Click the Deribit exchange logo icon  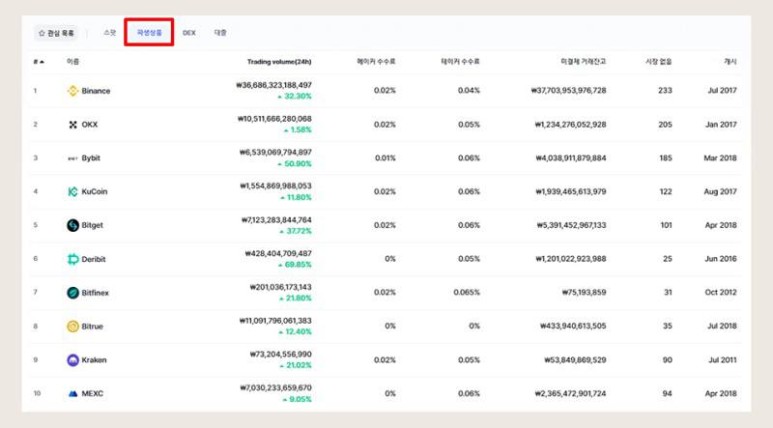pyautogui.click(x=73, y=259)
